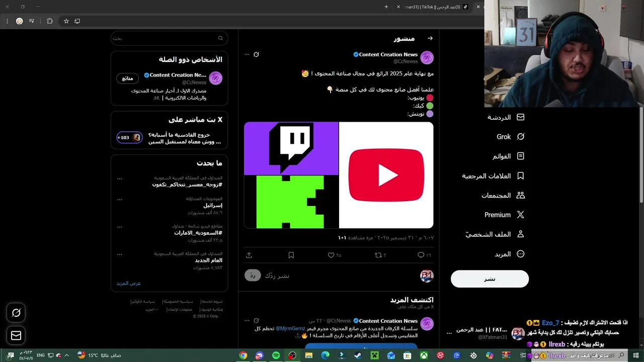The height and width of the screenshot is (362, 644).
Task: Show hidden system tray icons chevron
Action: click(66, 355)
